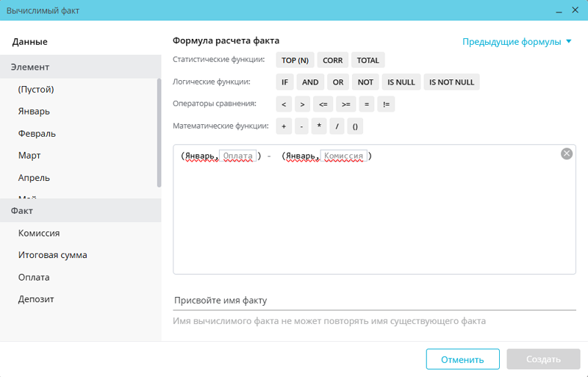Insert the IF logical function

(x=284, y=82)
